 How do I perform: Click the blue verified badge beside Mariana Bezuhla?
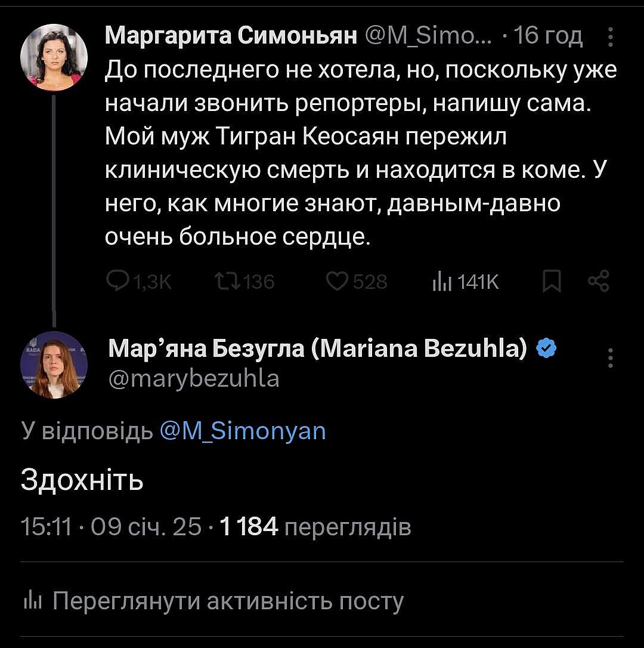(546, 348)
